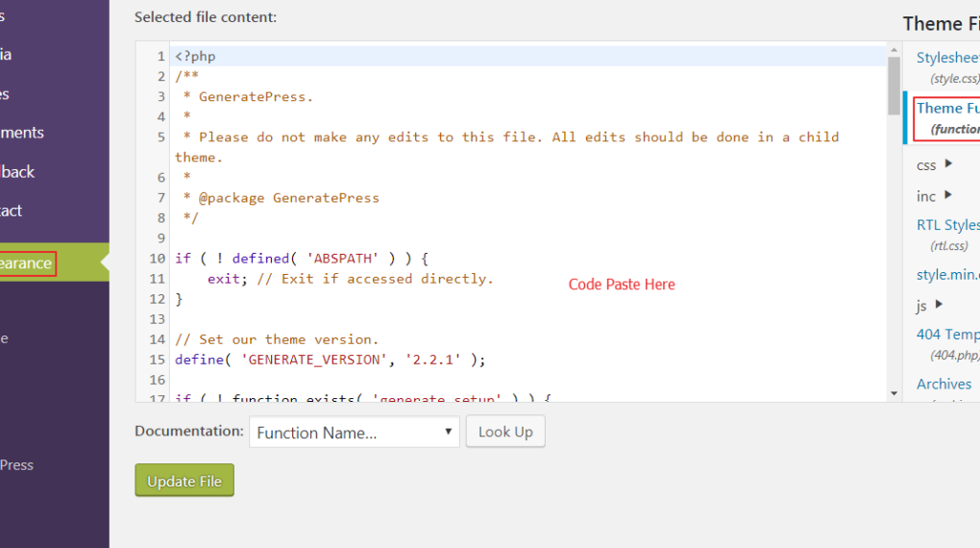Select the Theme Functions file
The width and height of the screenshot is (980, 548).
pos(947,118)
